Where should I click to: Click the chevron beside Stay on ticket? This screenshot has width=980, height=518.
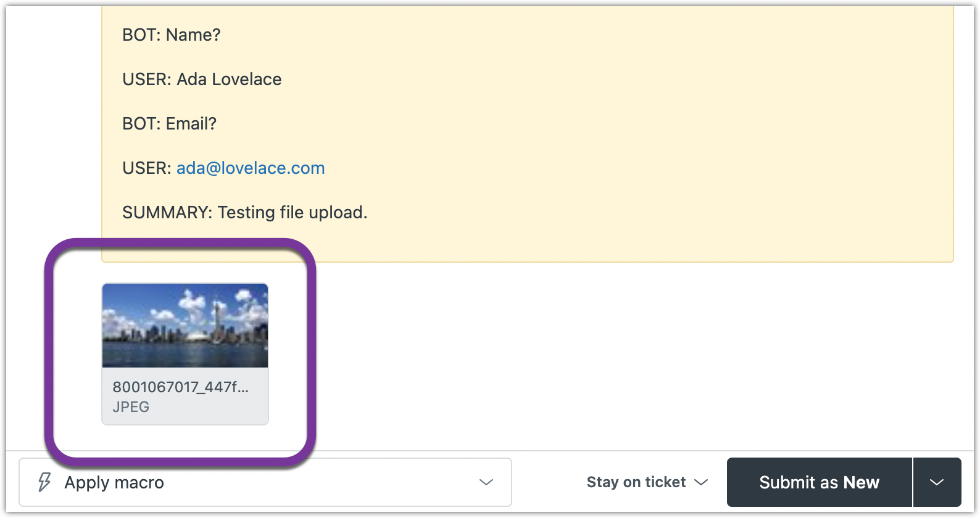click(701, 482)
